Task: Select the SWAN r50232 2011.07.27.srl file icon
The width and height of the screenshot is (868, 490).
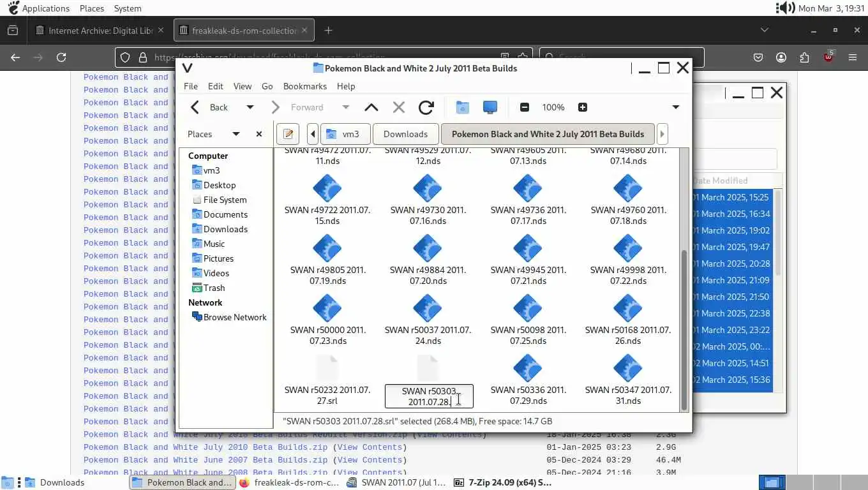Action: (x=327, y=369)
